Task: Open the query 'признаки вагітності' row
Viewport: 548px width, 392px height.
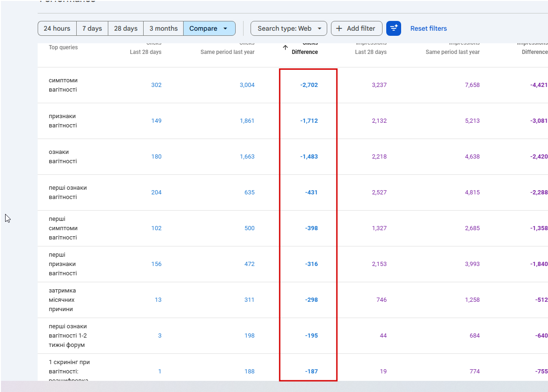Action: (x=293, y=120)
